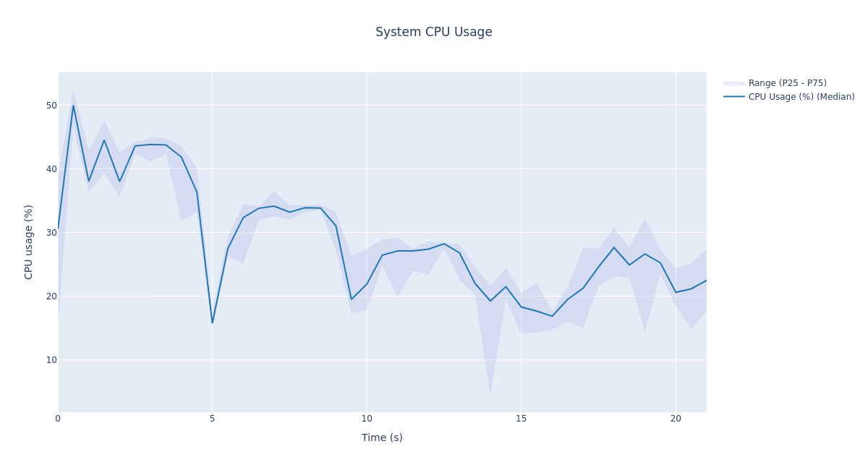
Task: Toggle the Range (P25 - P75) legend entry
Action: (787, 83)
